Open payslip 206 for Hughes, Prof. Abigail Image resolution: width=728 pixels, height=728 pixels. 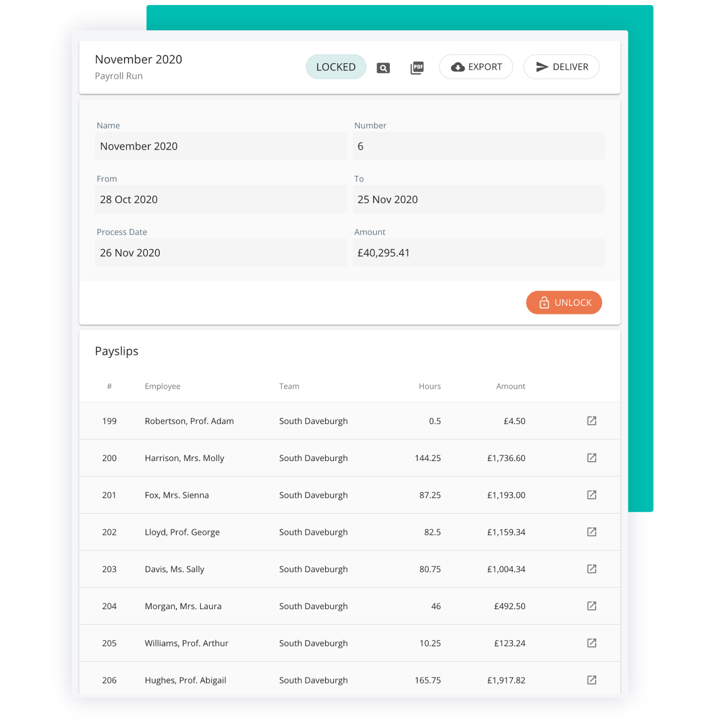coord(591,679)
